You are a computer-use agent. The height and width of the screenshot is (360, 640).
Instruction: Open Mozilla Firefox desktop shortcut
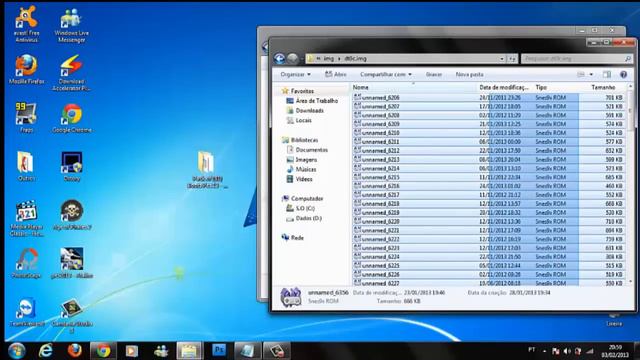tap(27, 69)
